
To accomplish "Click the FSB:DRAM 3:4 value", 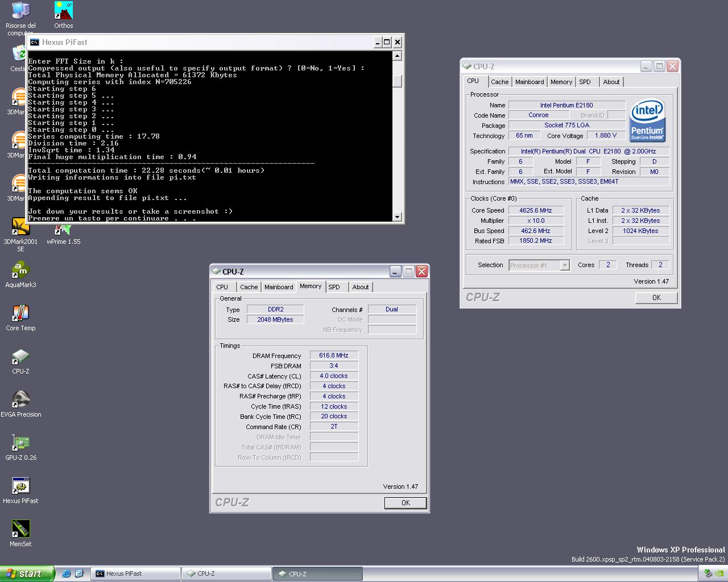I will click(334, 365).
